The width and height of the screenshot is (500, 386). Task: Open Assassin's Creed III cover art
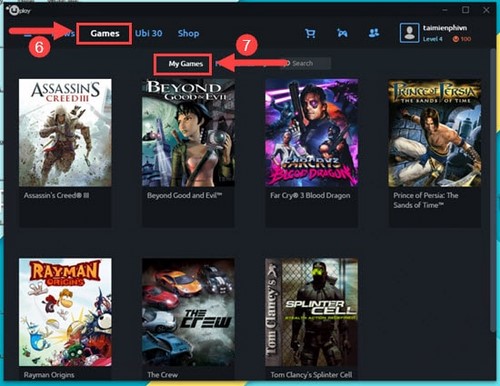click(x=65, y=133)
